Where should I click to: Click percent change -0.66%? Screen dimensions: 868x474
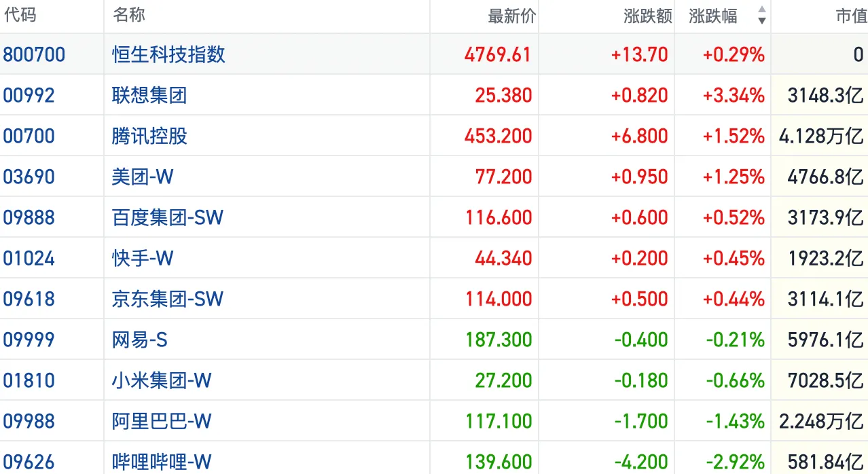[736, 380]
